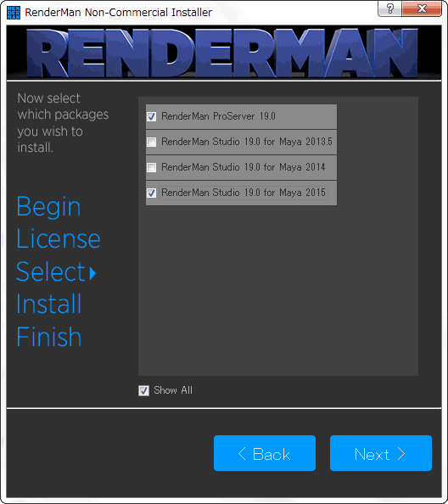Open the help question mark button
448x504 pixels.
(389, 8)
